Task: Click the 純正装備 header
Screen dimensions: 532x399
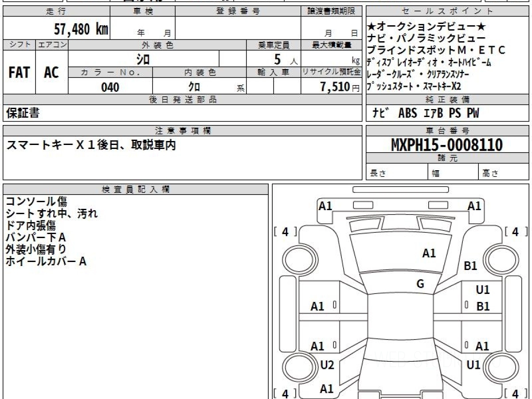Action: pos(448,100)
